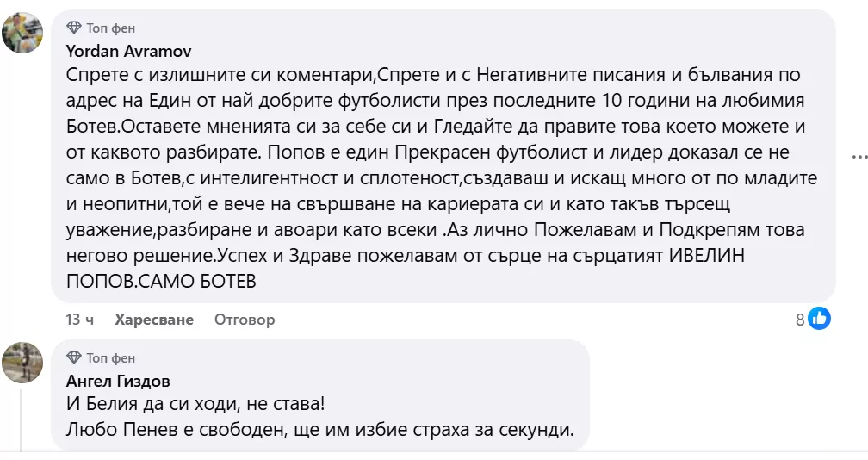Open the three-dot options for Yordan's comment
Image resolution: width=868 pixels, height=460 pixels.
coord(859,157)
